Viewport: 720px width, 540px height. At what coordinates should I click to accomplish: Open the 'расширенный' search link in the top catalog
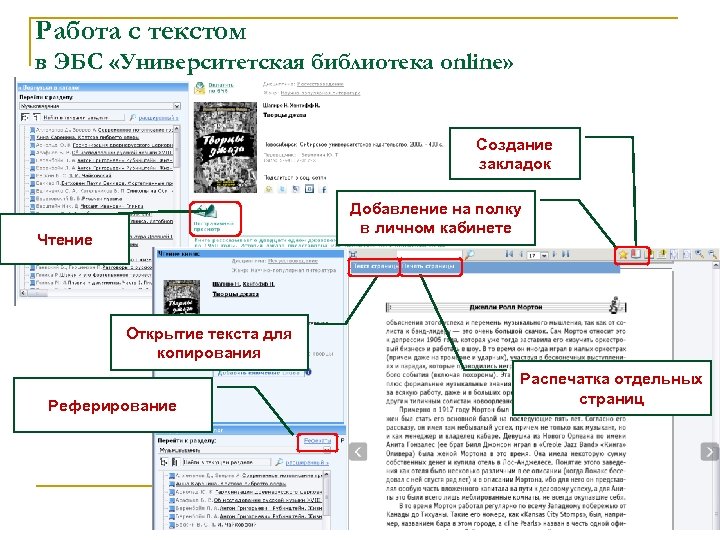(158, 118)
